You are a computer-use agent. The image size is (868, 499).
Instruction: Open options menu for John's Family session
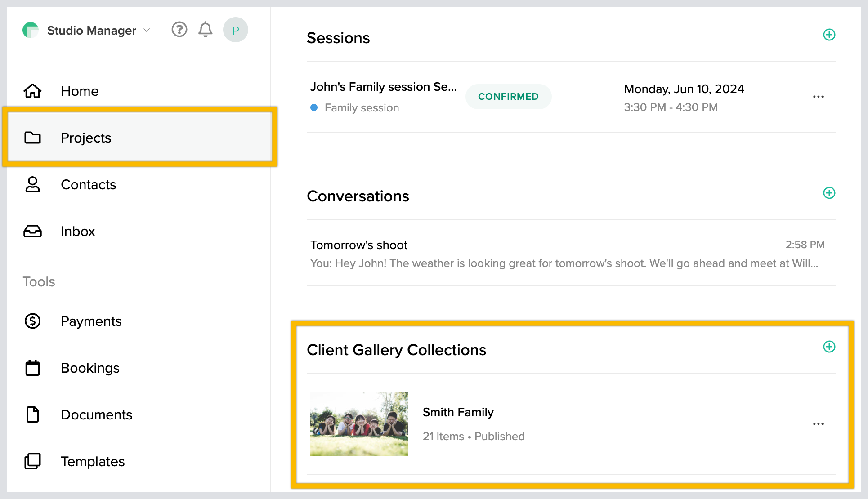(x=818, y=97)
